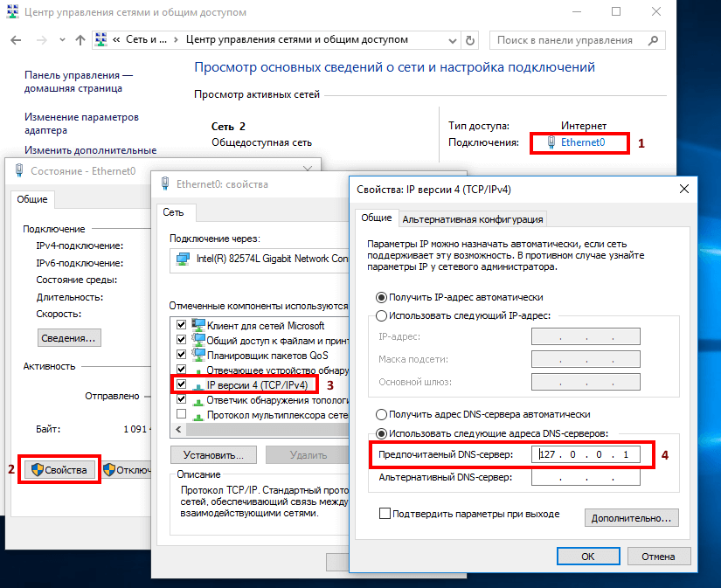Click the "Маска подсети" input field
This screenshot has width=721, height=588.
point(586,359)
